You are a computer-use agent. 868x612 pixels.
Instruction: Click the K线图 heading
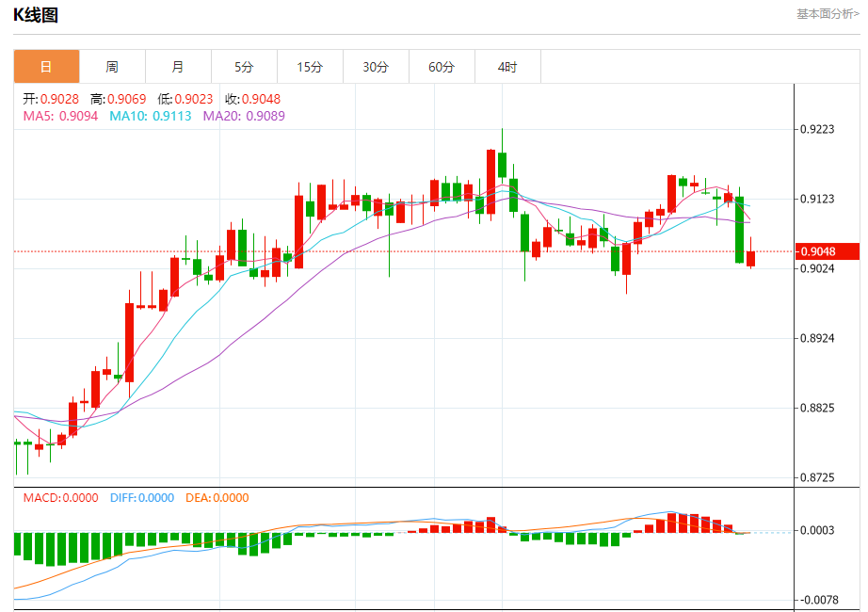36,15
